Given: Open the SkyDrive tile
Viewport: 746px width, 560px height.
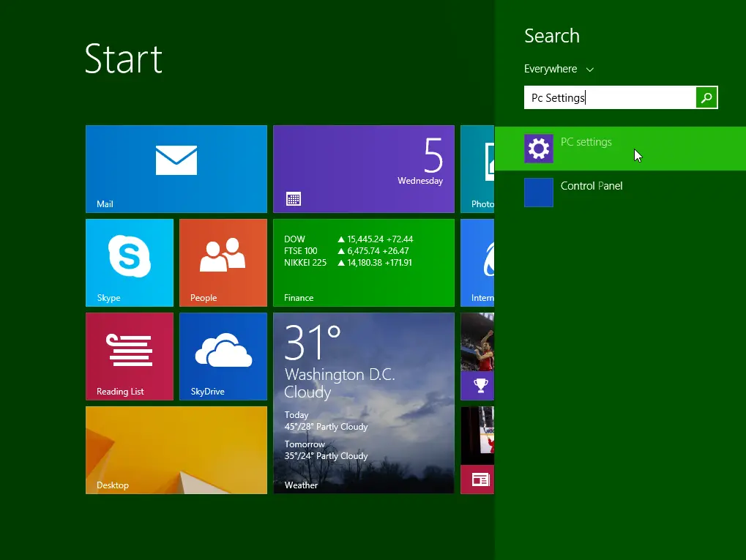Looking at the screenshot, I should pyautogui.click(x=223, y=356).
